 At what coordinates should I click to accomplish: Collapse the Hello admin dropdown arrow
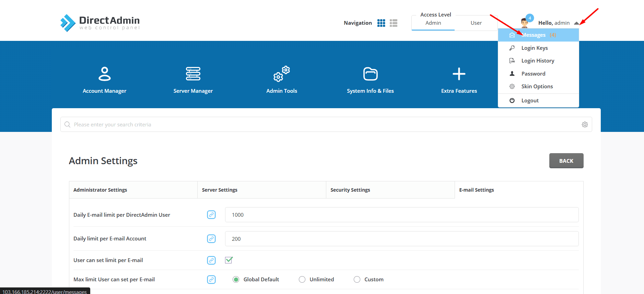(576, 23)
